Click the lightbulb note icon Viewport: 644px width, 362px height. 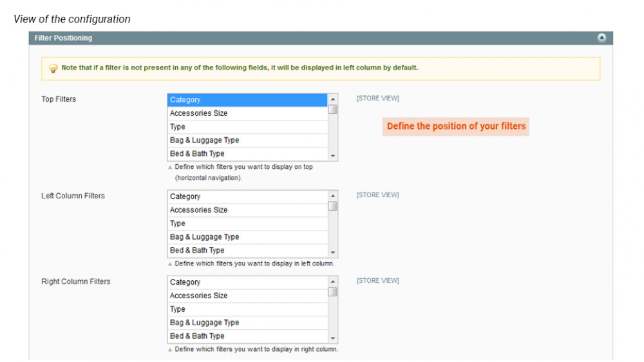53,68
